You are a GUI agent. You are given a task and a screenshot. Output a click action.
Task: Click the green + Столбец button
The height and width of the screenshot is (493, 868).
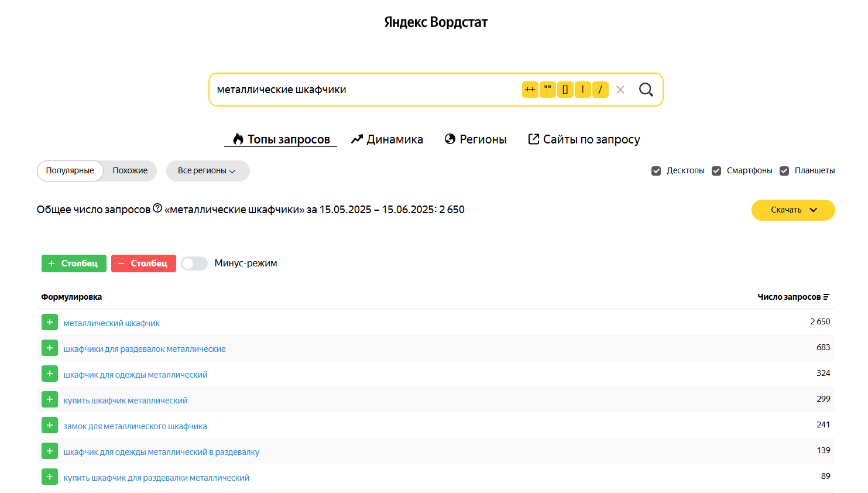click(74, 263)
